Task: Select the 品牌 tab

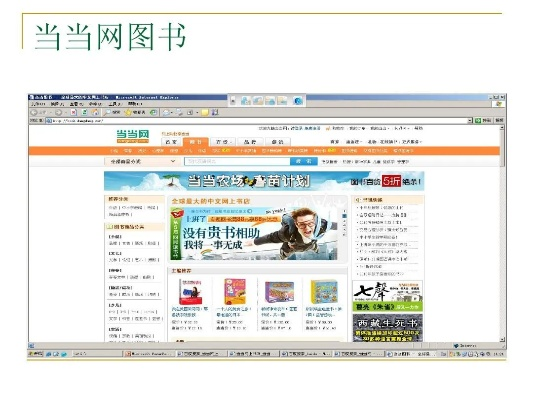Action: pyautogui.click(x=250, y=142)
